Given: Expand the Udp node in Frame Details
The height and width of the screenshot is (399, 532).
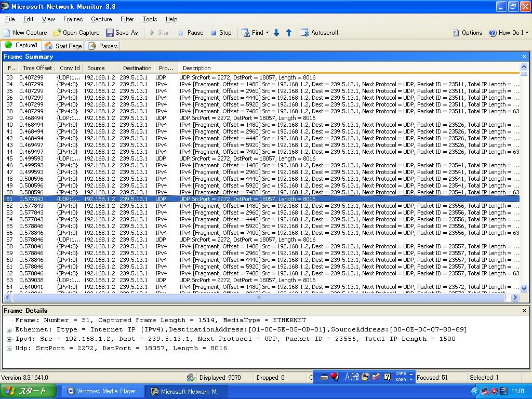Looking at the screenshot, I should point(9,349).
